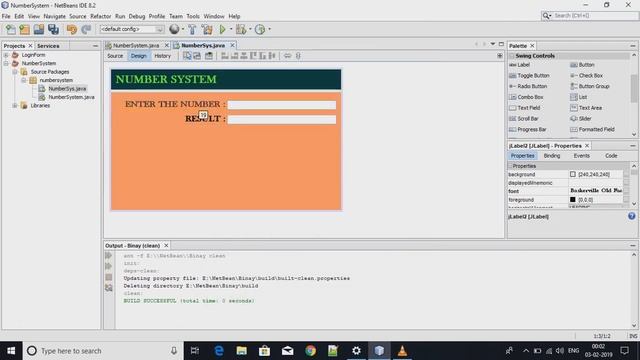Open the default config dropdown

(x=131, y=29)
